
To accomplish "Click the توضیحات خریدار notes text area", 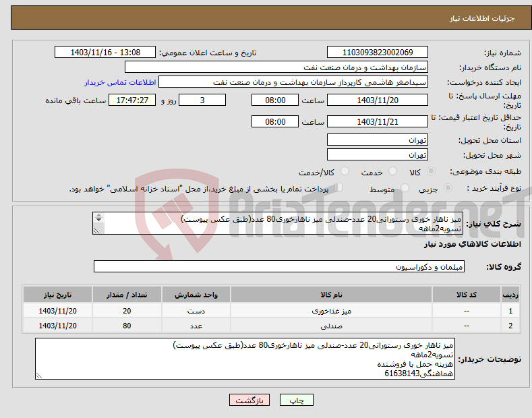I will click(x=245, y=359).
